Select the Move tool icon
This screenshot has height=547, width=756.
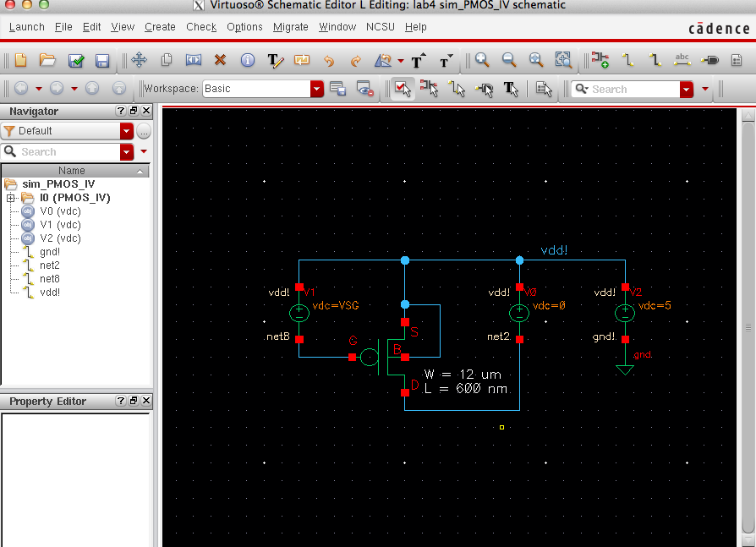[x=140, y=61]
